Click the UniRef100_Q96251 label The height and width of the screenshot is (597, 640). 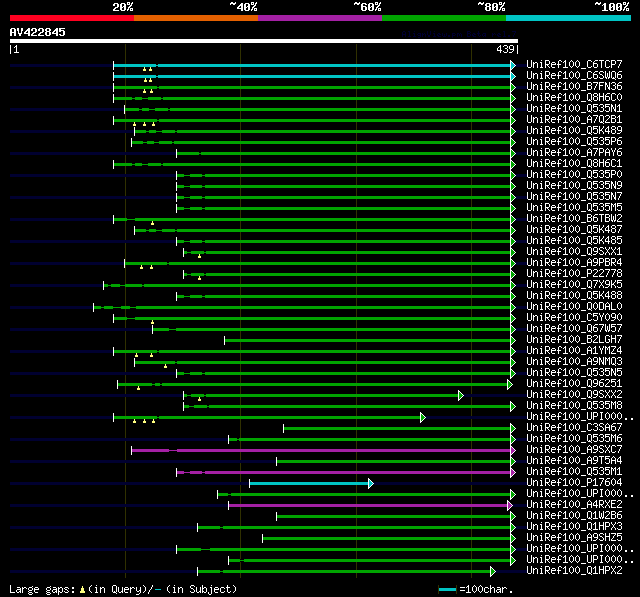pyautogui.click(x=574, y=384)
